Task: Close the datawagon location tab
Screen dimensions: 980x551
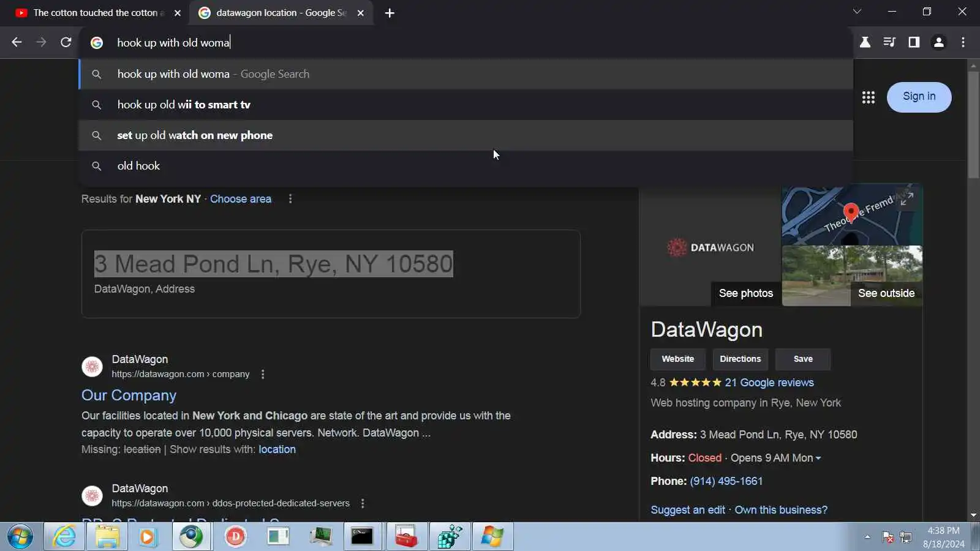Action: 361,13
